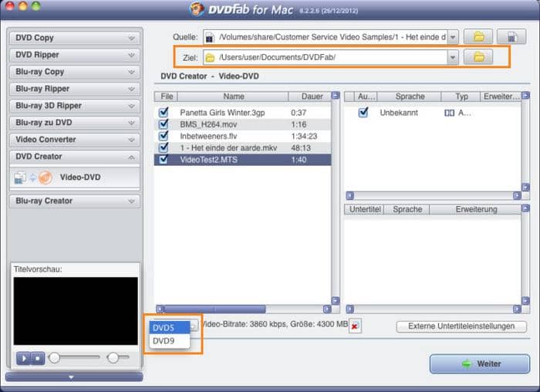Click the column chooser icon above Dauer
Image resolution: width=540 pixels, height=392 pixels.
[336, 96]
